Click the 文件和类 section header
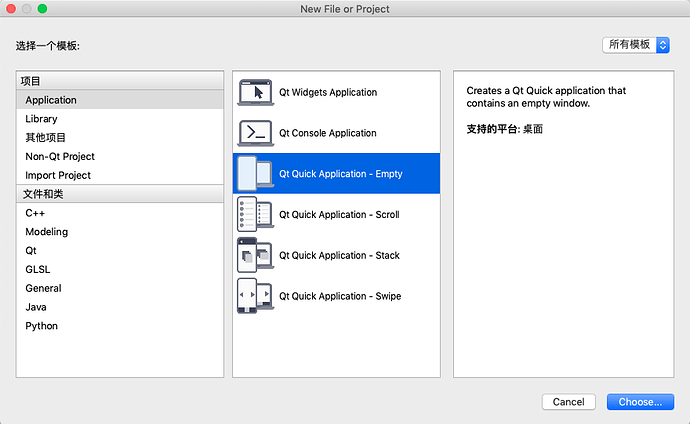Image resolution: width=690 pixels, height=424 pixels. click(x=120, y=194)
